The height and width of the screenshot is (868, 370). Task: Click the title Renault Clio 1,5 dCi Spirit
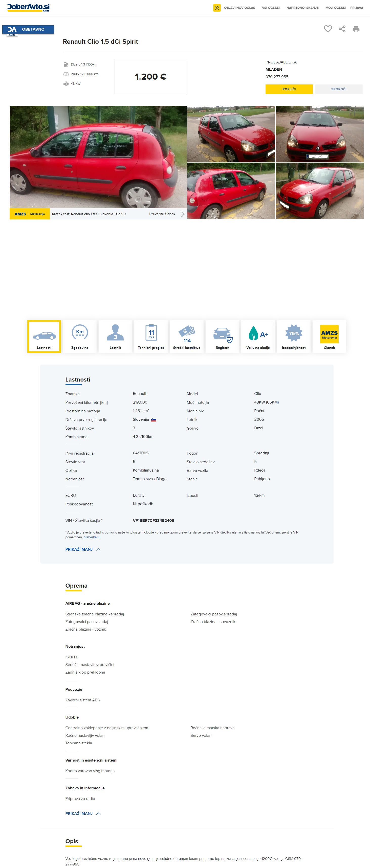pos(100,42)
